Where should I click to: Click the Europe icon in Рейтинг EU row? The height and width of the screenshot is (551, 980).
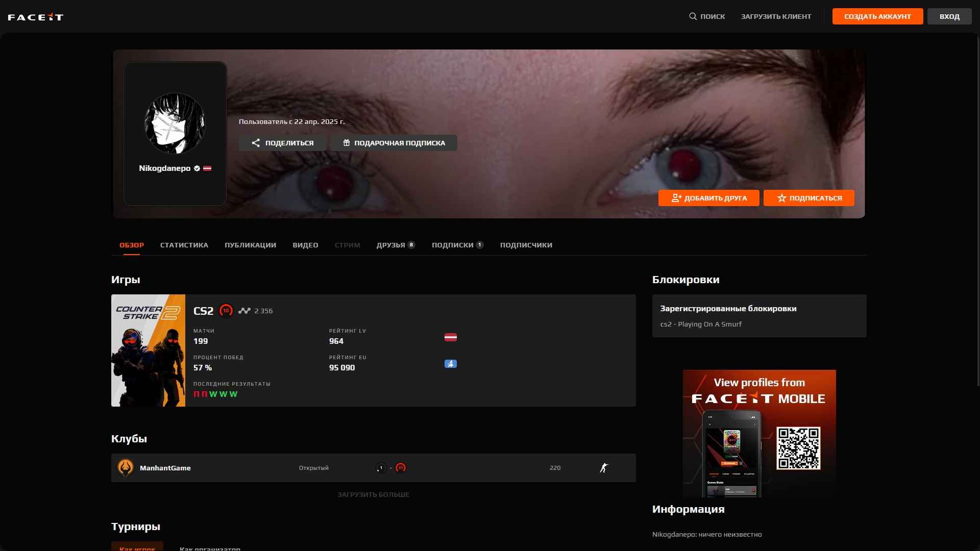pos(450,364)
